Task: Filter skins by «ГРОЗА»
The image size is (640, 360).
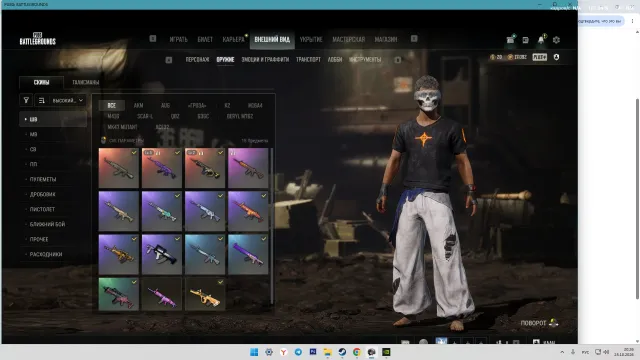Action: click(x=197, y=105)
